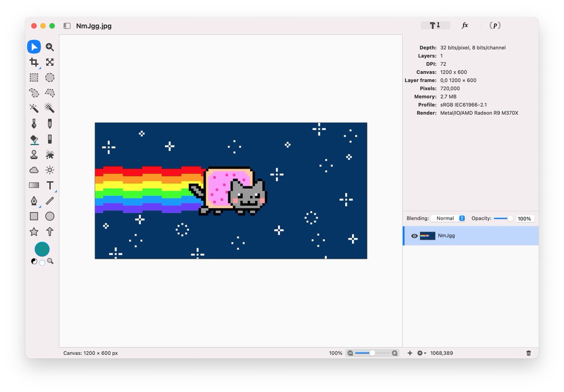
Task: Select the Type tool
Action: pos(50,185)
